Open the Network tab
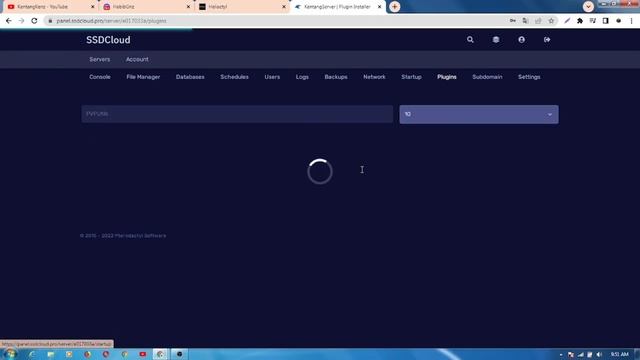640x360 pixels. (x=374, y=77)
